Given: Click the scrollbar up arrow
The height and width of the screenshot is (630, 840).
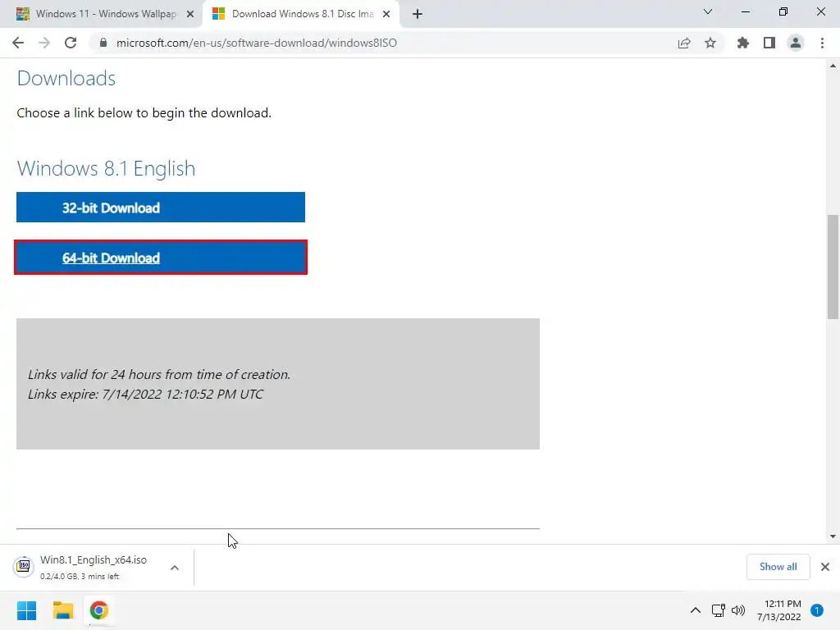Looking at the screenshot, I should [x=833, y=66].
